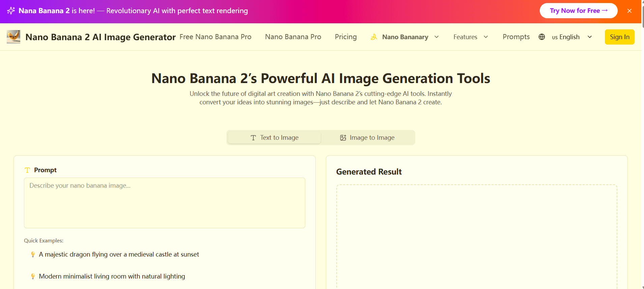Viewport: 644px width, 289px height.
Task: Expand the language chevron arrow
Action: [x=590, y=37]
